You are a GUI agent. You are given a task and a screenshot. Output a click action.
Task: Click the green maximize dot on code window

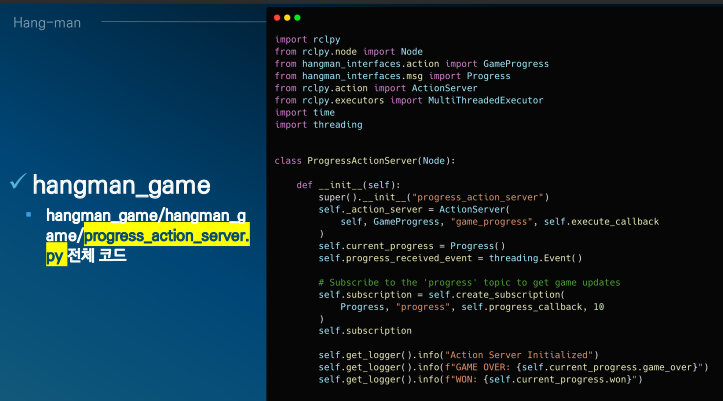(x=297, y=18)
